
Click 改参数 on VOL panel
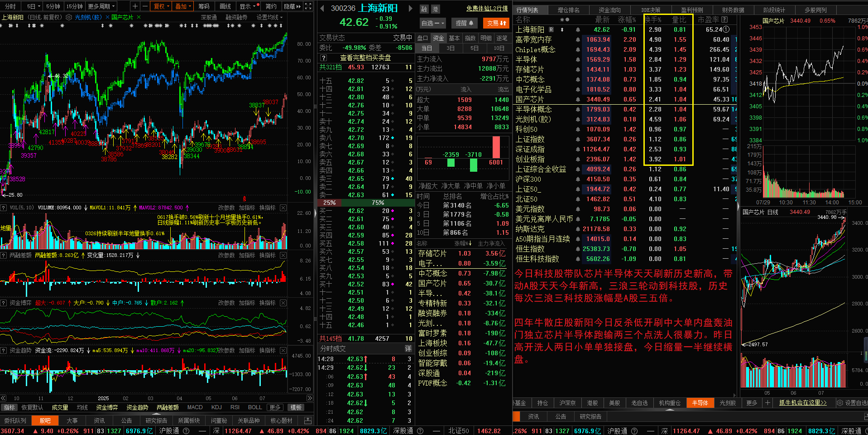[226, 208]
